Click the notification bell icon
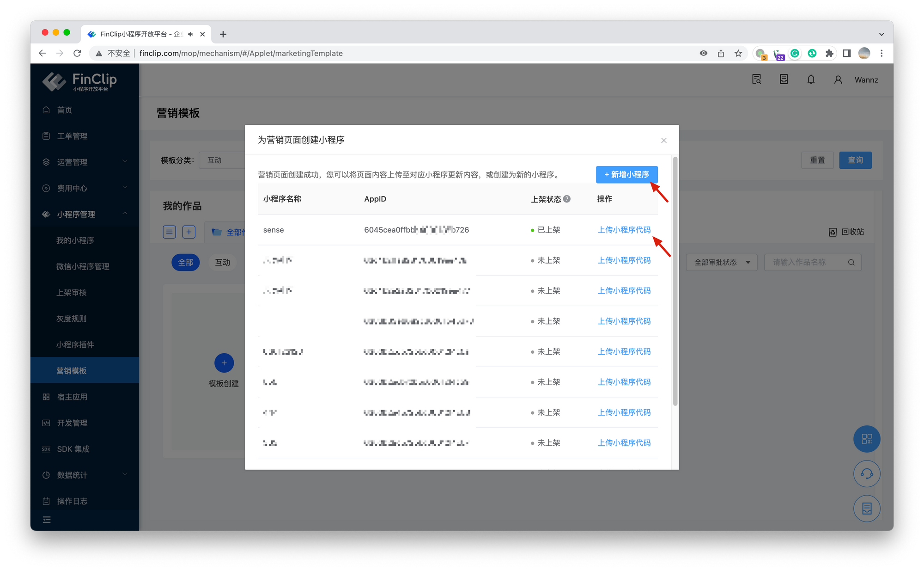Image resolution: width=924 pixels, height=571 pixels. click(x=811, y=80)
